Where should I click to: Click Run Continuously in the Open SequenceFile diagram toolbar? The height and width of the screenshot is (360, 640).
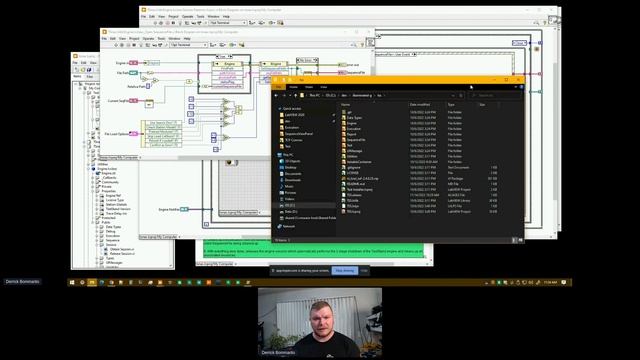coord(122,45)
